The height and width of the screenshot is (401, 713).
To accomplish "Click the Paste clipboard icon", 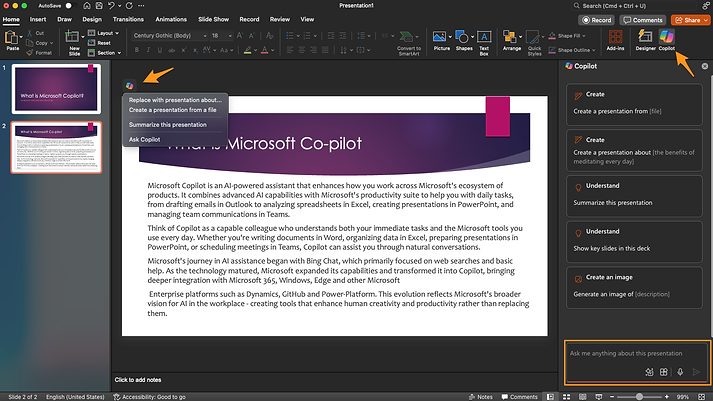I will point(11,37).
